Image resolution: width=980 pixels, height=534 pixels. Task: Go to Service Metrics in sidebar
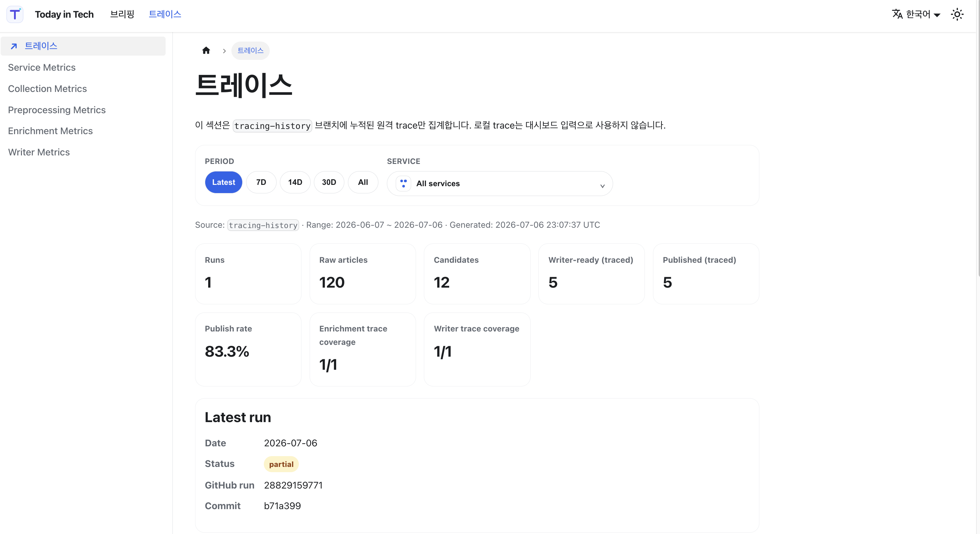point(42,67)
